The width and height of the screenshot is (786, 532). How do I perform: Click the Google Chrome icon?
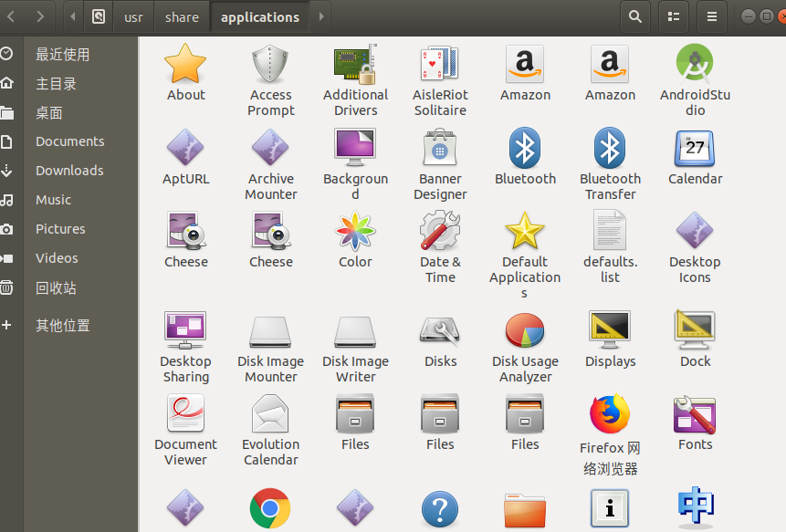point(270,509)
